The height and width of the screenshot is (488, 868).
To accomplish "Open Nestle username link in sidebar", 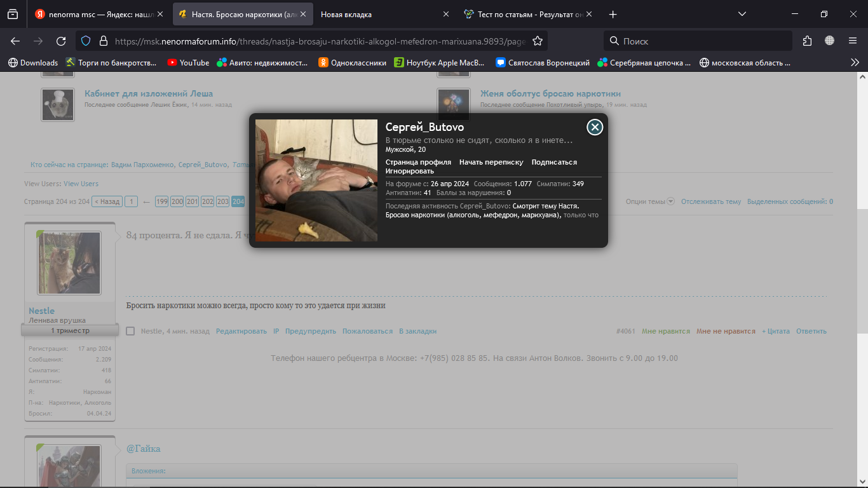I will 41,311.
